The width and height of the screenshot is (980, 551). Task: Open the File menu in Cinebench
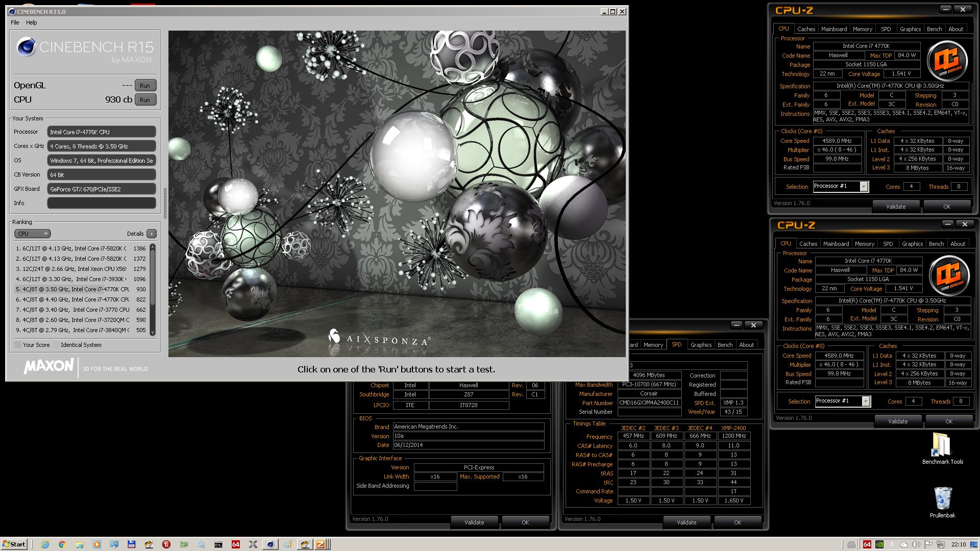tap(15, 22)
